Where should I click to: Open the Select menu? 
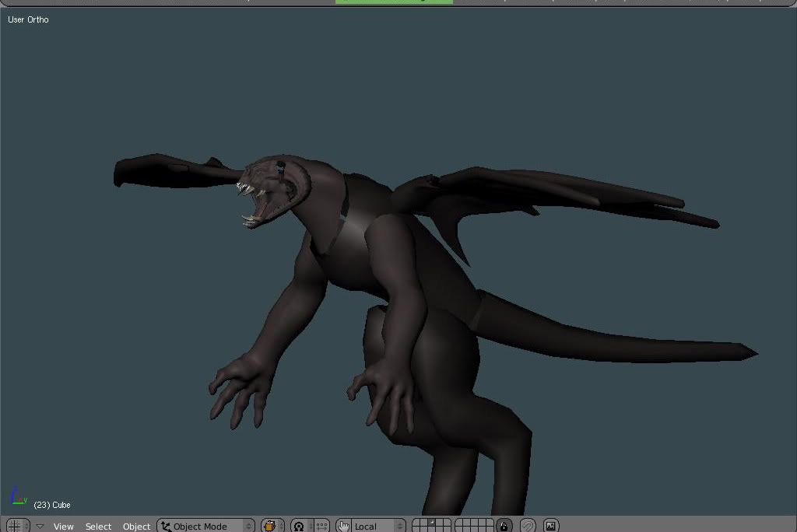click(98, 527)
